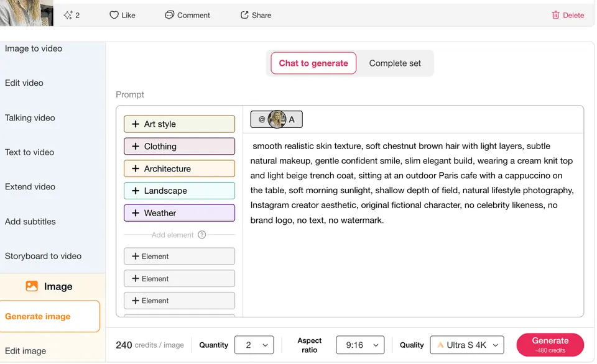Add a Weather tag to the prompt
597x364 pixels.
pyautogui.click(x=179, y=213)
